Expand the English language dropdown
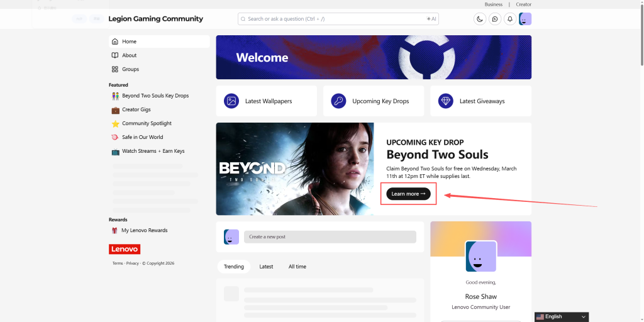This screenshot has height=322, width=644. [562, 317]
